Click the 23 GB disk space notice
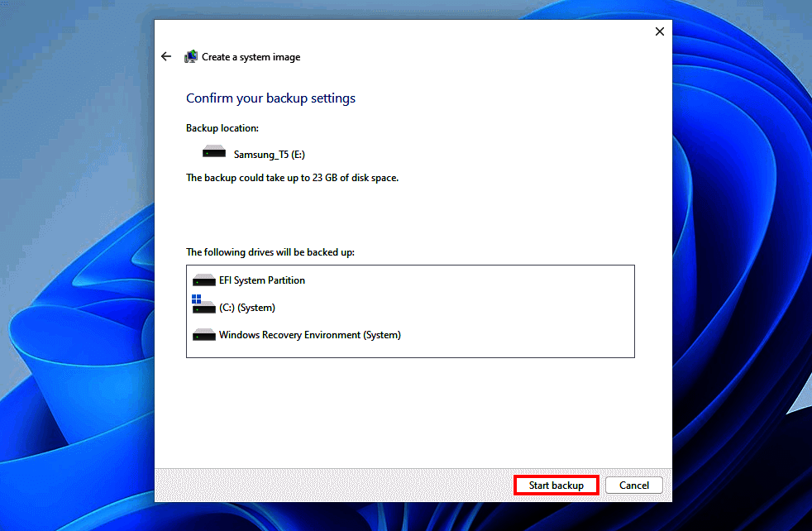Screen dimensions: 812x531 click(x=291, y=177)
